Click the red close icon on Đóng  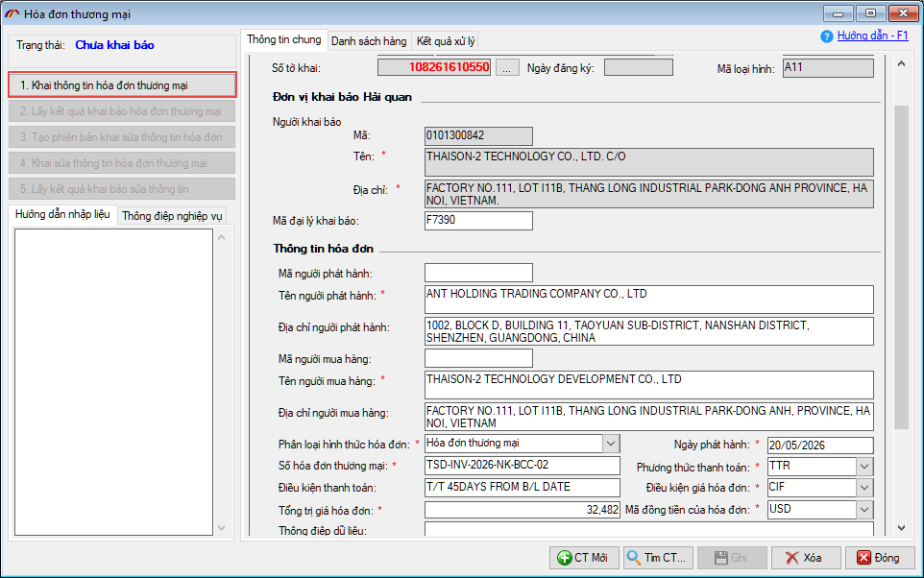[x=863, y=558]
